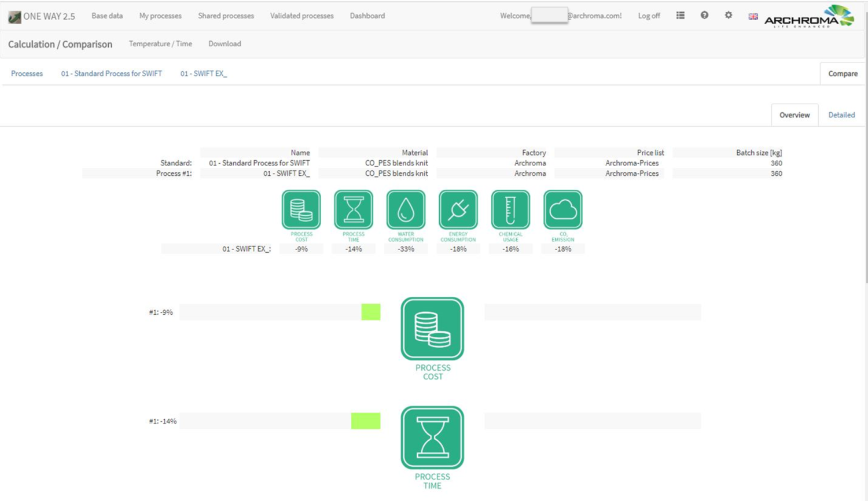Switch to the Processes tab

coord(27,73)
